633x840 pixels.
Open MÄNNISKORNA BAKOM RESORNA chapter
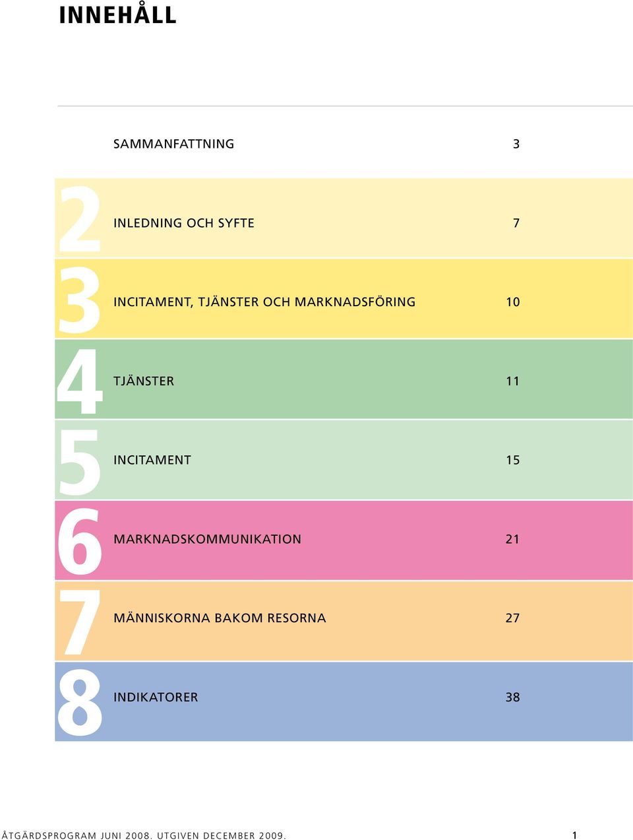coord(220,618)
